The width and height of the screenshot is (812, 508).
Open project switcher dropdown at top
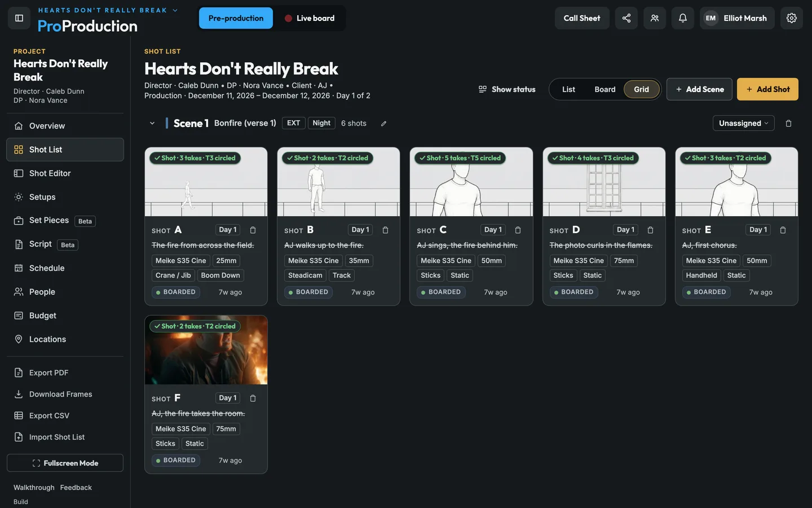coord(108,10)
